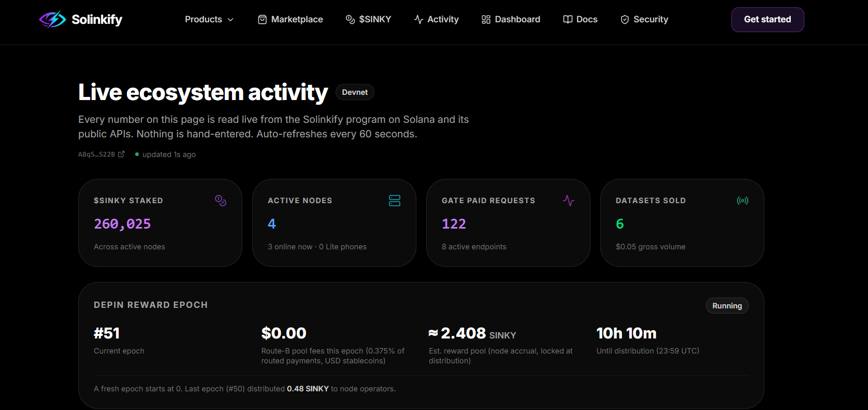Click the pulse icon in Gate Paid Requests card
Image resolution: width=868 pixels, height=410 pixels.
pyautogui.click(x=569, y=201)
